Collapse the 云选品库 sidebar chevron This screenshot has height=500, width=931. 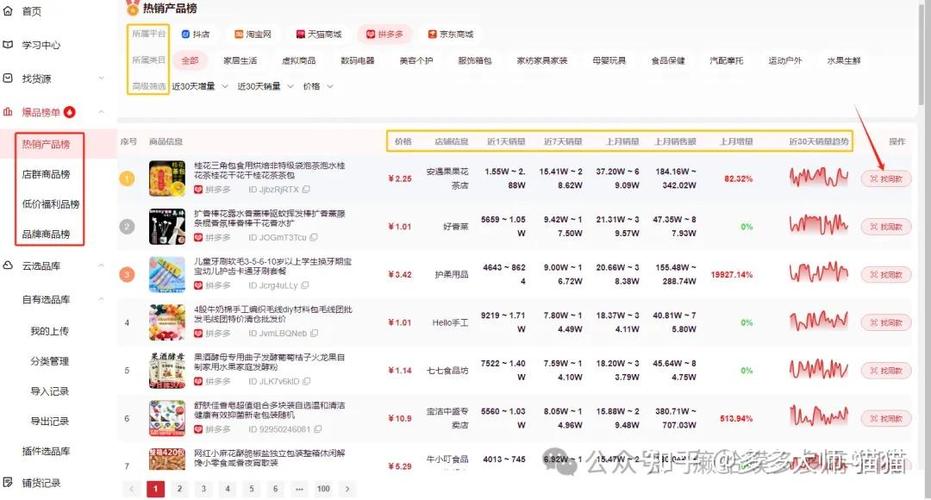[101, 265]
